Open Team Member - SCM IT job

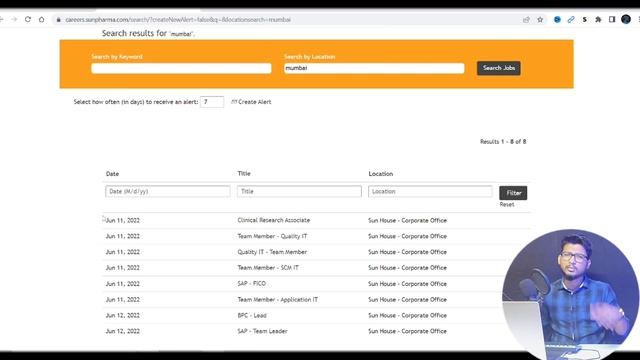(x=268, y=268)
